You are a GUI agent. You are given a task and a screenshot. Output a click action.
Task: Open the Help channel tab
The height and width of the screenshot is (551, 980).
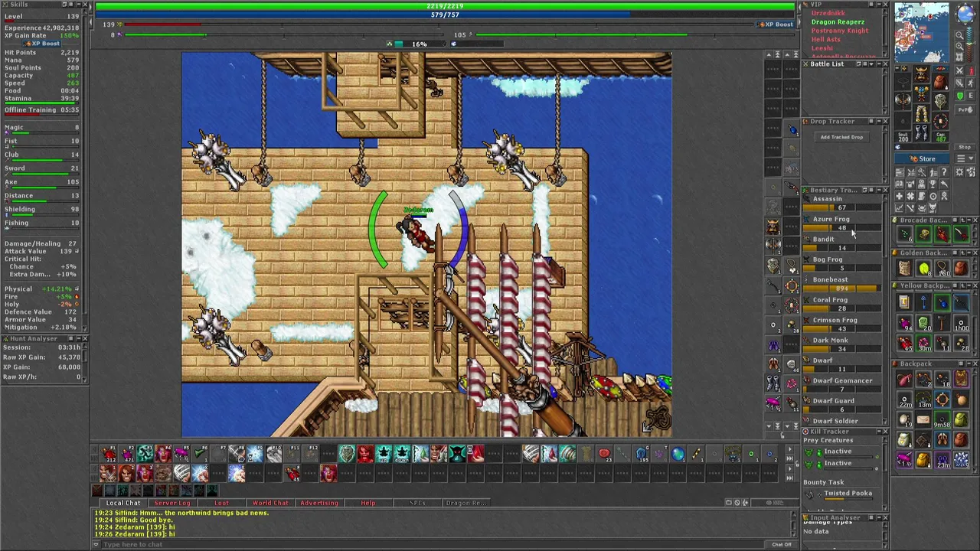pyautogui.click(x=368, y=503)
